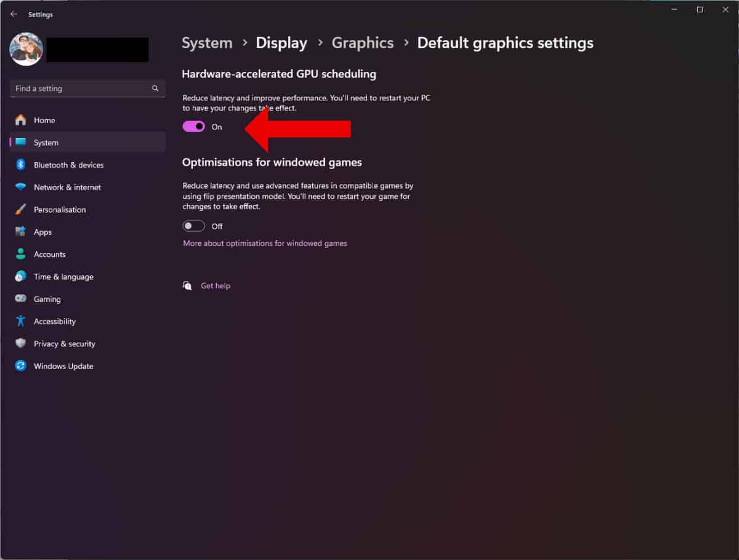This screenshot has width=739, height=560.
Task: Open the Gaming settings section
Action: tap(46, 299)
